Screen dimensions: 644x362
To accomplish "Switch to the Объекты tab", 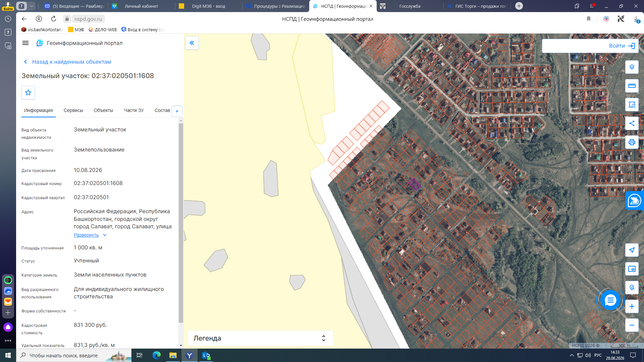I will pos(103,110).
